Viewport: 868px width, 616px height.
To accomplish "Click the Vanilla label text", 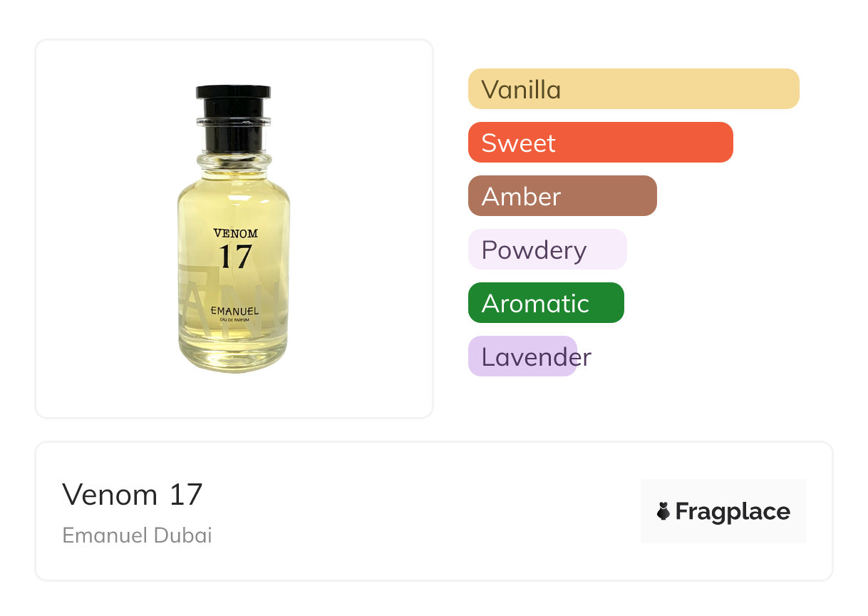I will point(521,90).
